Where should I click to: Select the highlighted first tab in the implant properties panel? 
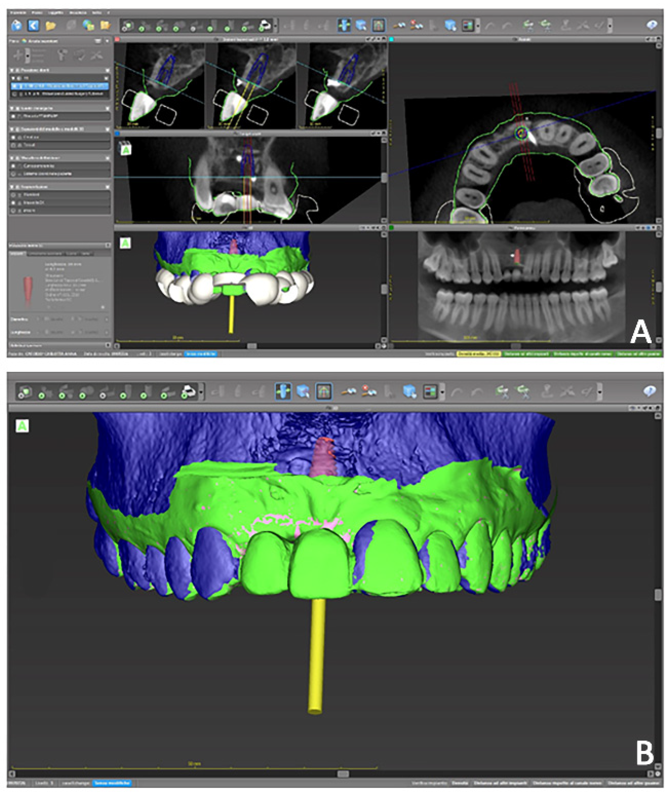click(18, 253)
